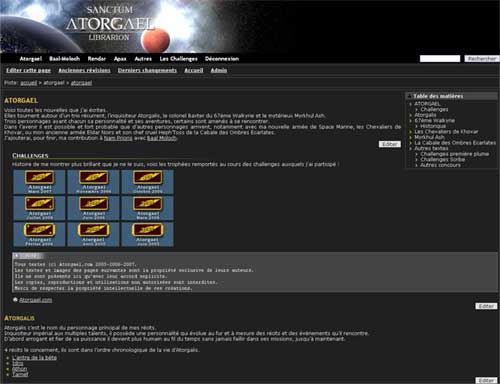The height and width of the screenshot is (384, 500).
Task: Jump to Challenges première plume entry
Action: tap(455, 154)
